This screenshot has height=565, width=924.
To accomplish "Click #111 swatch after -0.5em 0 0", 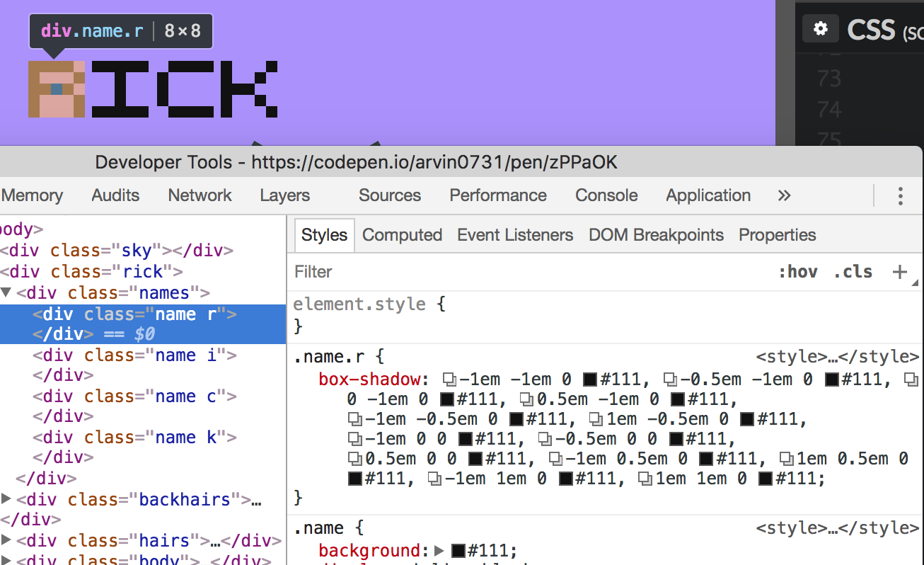I will pyautogui.click(x=676, y=439).
